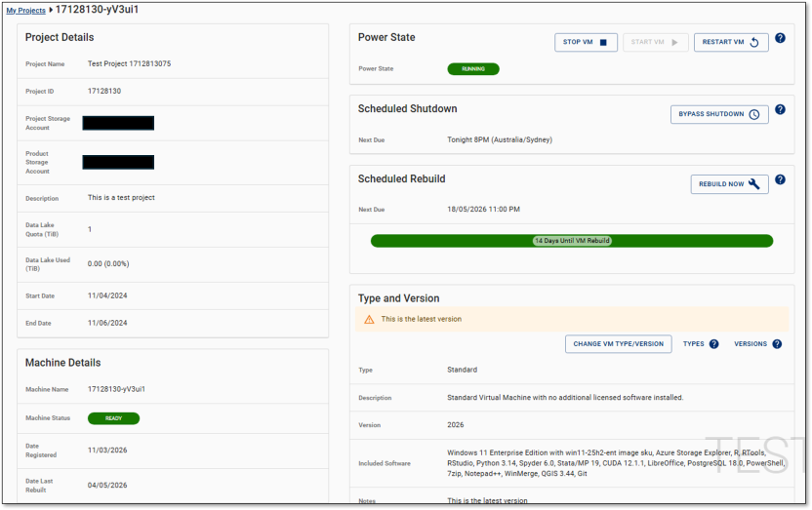Select 'Tonight 8PM (Australia/Sydney)' shutdown time
The height and width of the screenshot is (510, 812).
500,140
